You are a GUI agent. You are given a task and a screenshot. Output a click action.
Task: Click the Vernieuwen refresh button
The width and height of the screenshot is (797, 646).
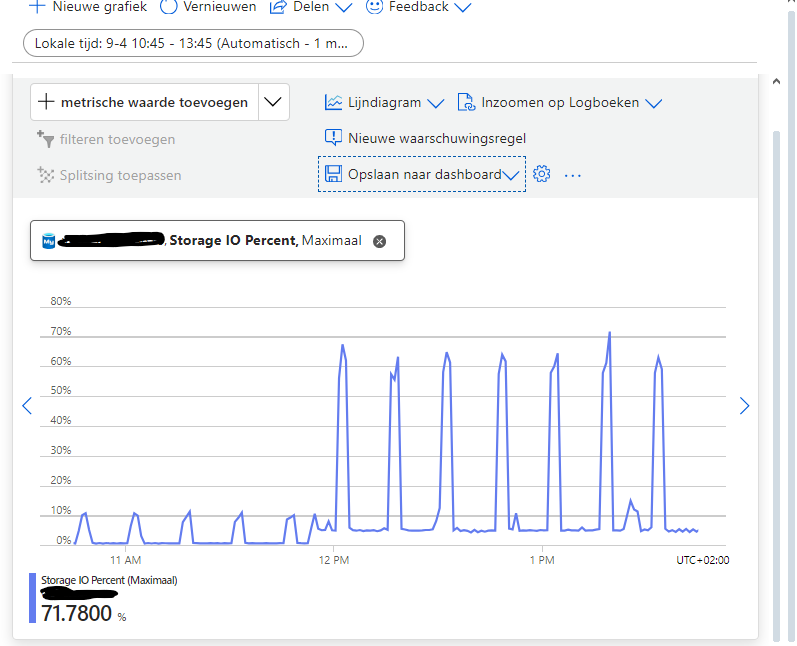[x=208, y=7]
